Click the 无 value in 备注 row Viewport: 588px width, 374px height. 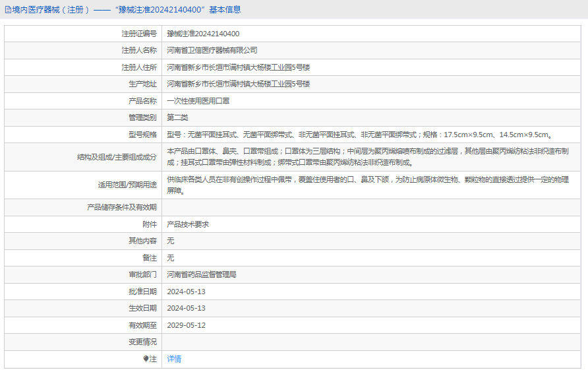[171, 258]
